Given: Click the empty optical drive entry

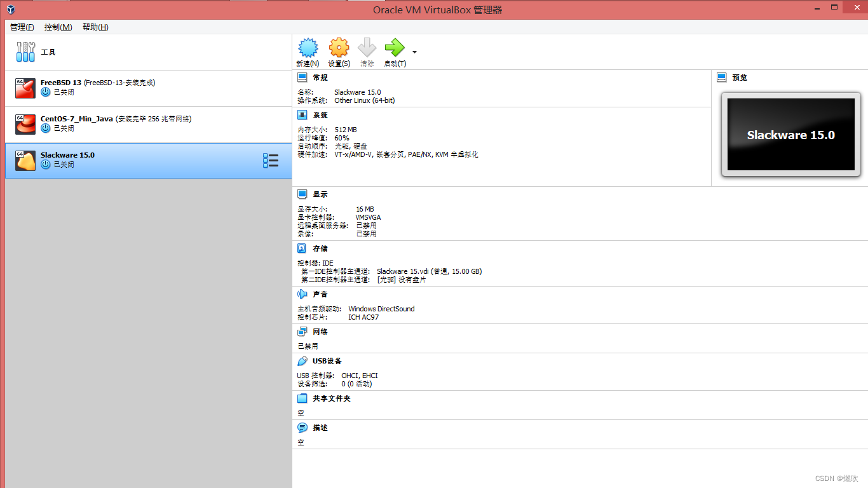Looking at the screenshot, I should [402, 280].
